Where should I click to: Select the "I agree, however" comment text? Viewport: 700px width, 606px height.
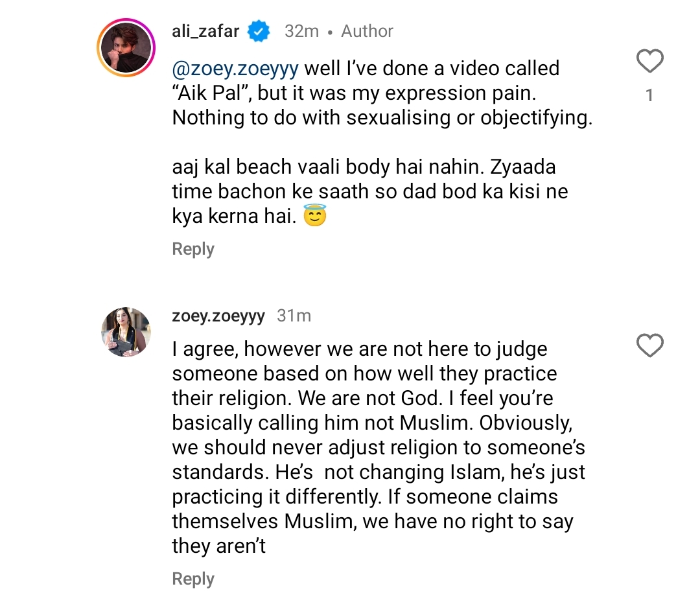(x=360, y=349)
